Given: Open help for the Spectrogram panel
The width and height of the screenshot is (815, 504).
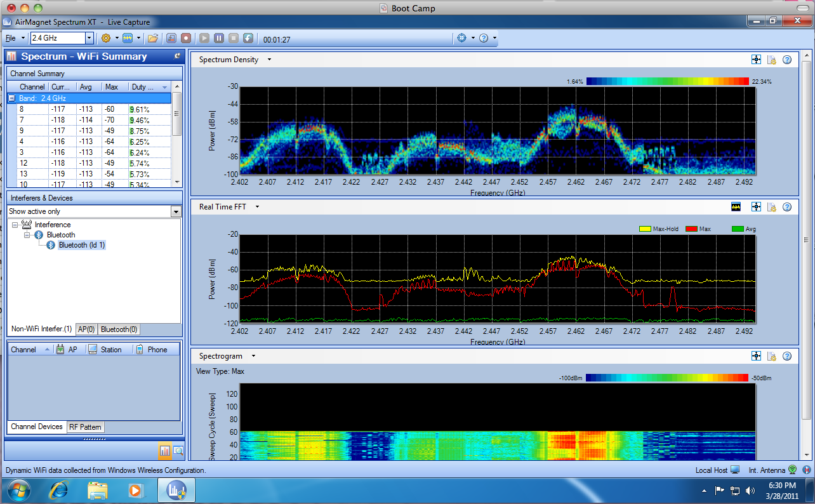Looking at the screenshot, I should [x=787, y=357].
